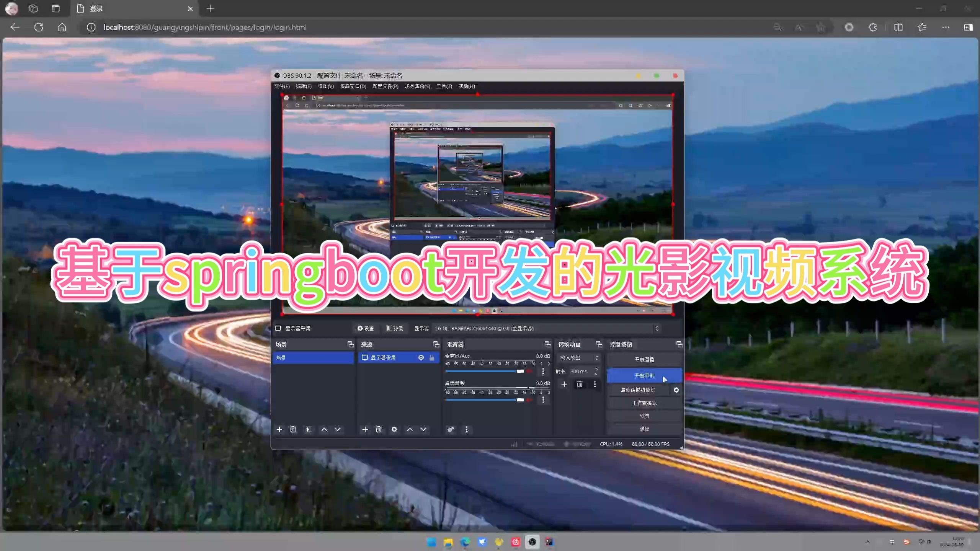Select the 场景 item in scenes list

[313, 357]
